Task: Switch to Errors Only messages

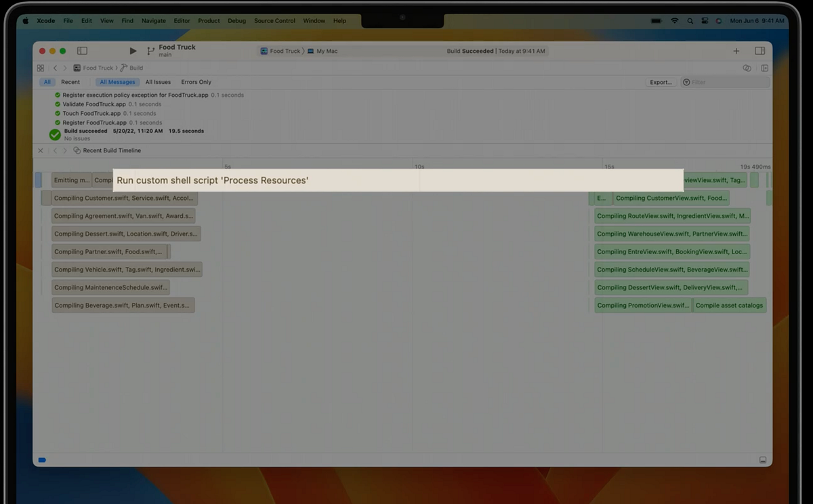Action: point(196,82)
